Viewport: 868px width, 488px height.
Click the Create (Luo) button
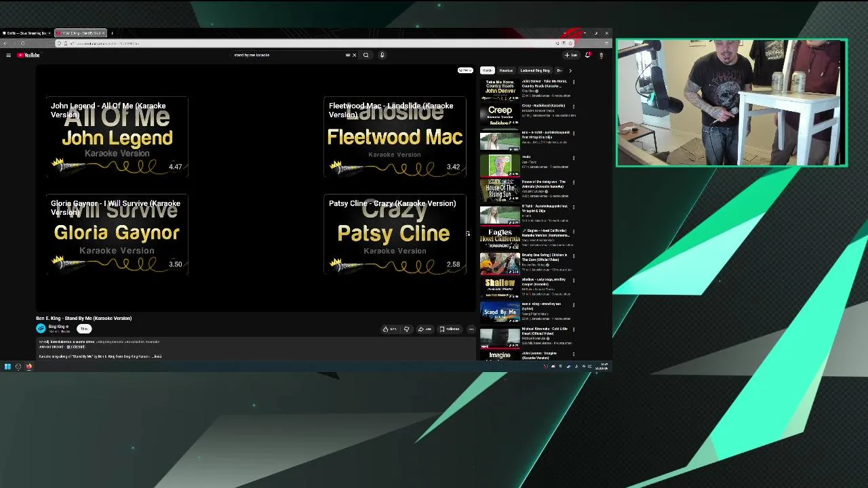tap(571, 55)
